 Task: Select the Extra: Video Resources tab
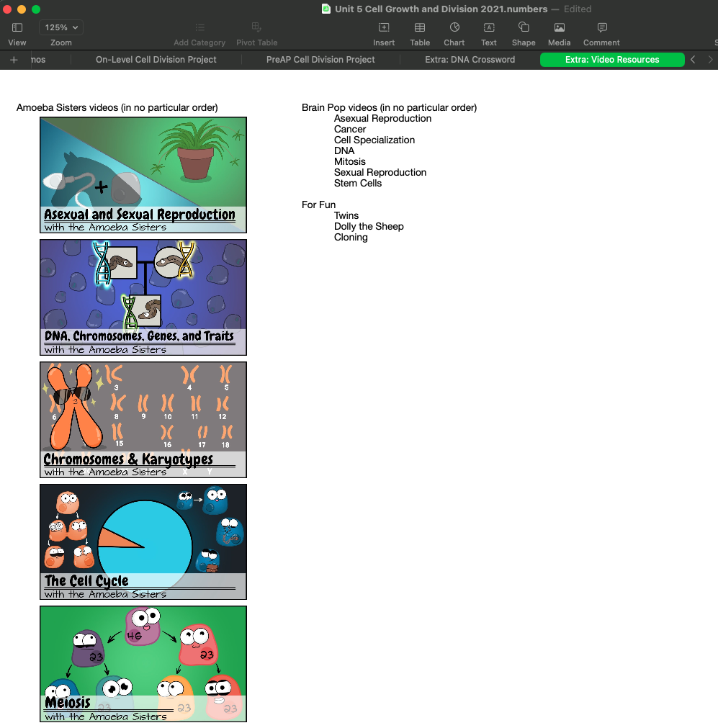[612, 60]
